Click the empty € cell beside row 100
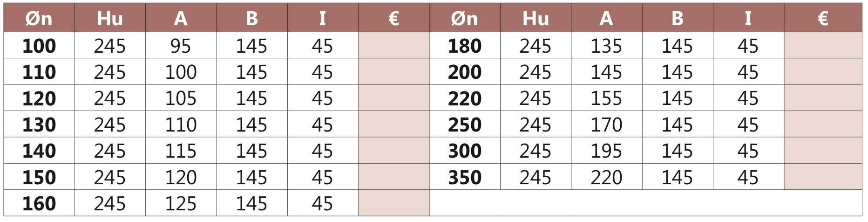 coord(393,46)
